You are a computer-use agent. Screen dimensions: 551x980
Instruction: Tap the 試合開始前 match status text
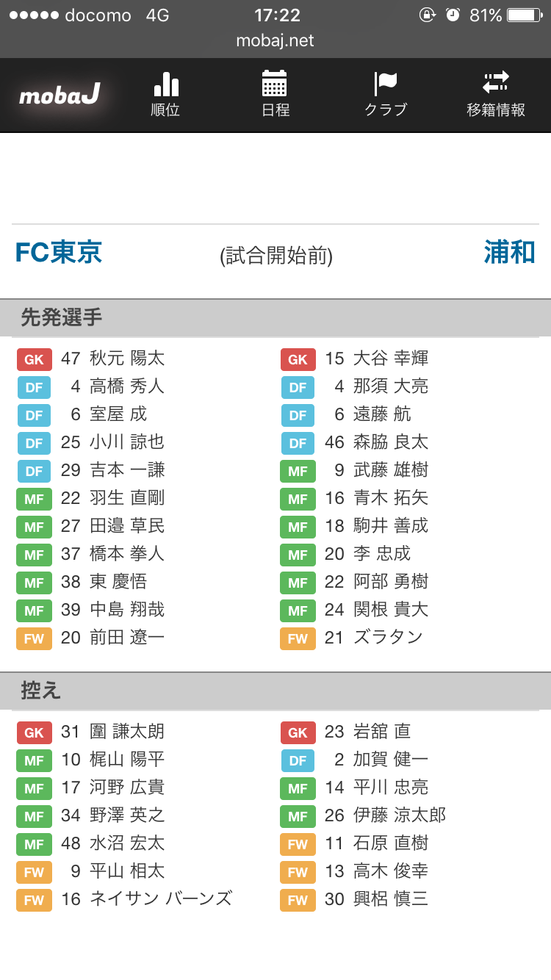point(276,256)
